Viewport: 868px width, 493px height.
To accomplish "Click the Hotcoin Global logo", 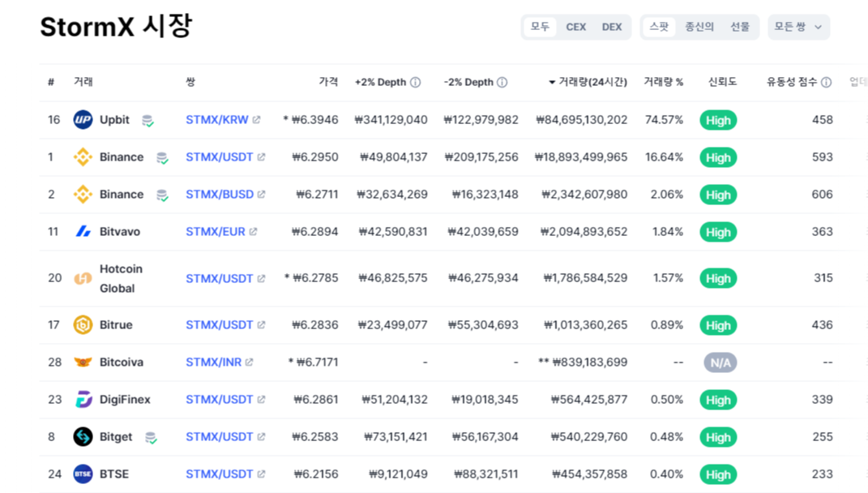I will click(83, 278).
